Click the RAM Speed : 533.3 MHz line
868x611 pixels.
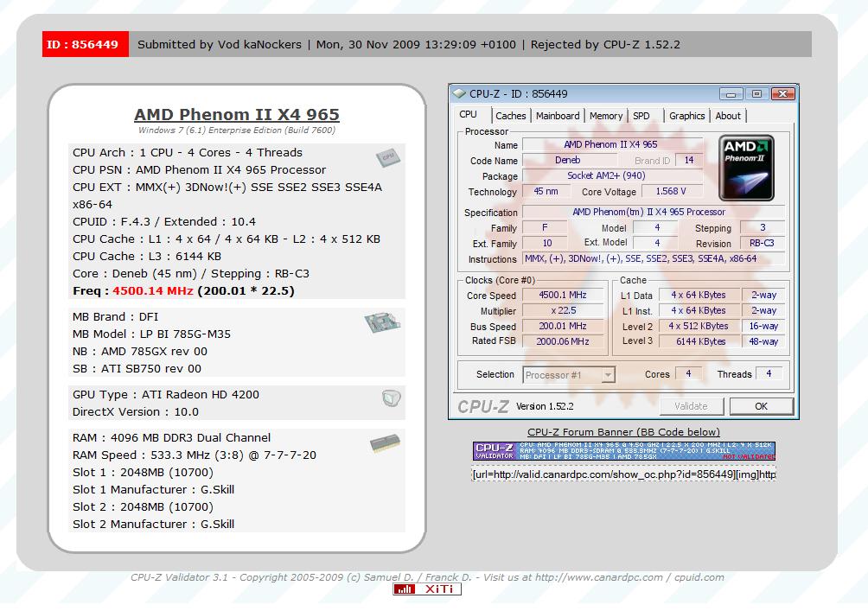tap(195, 455)
